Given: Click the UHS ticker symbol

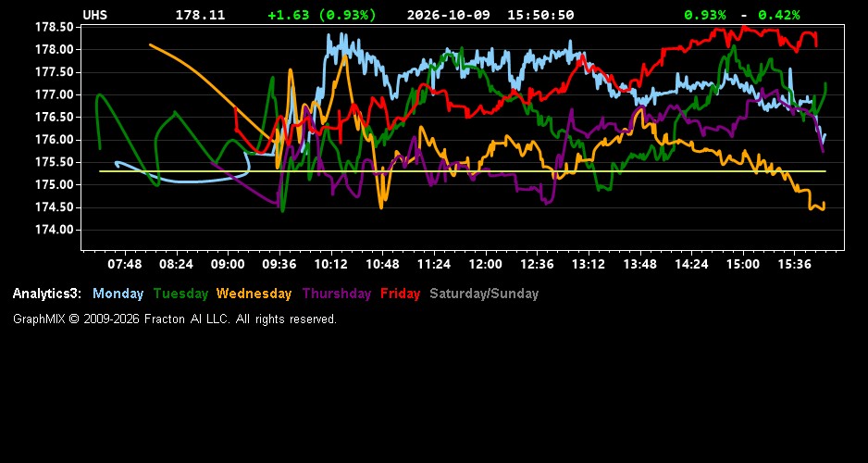Looking at the screenshot, I should click(x=94, y=16).
